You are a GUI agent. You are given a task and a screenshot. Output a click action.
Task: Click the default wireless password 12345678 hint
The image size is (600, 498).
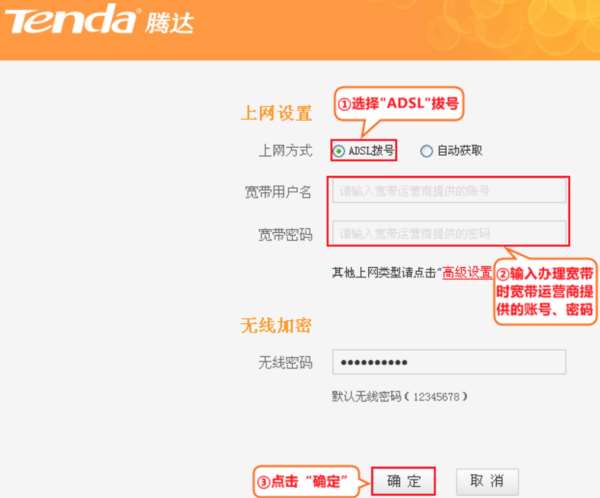pos(399,397)
